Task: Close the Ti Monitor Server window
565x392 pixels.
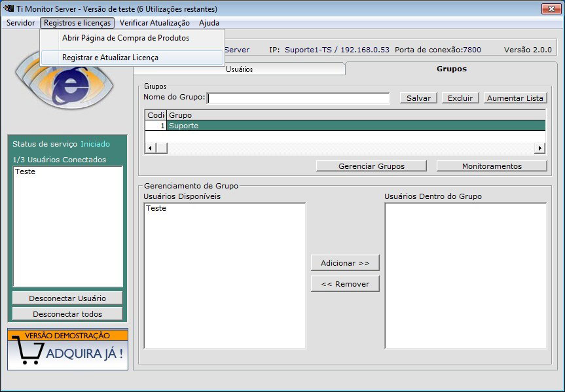Action: 550,9
